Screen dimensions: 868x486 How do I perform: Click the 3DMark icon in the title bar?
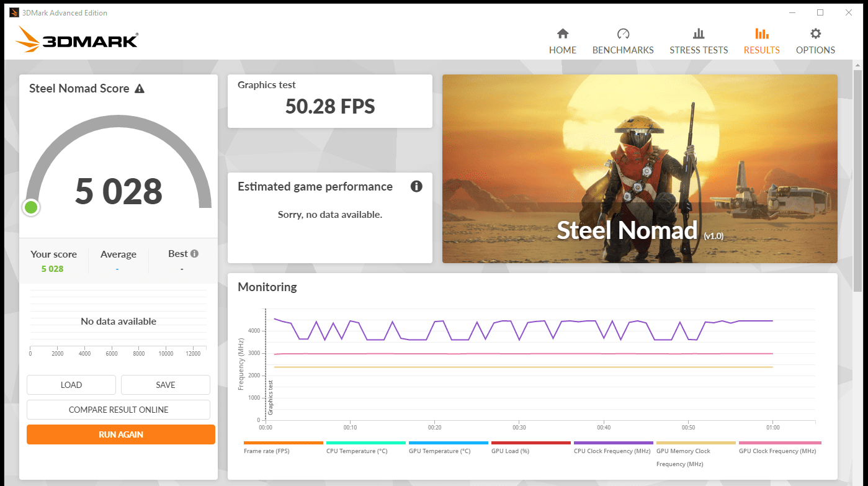(x=14, y=12)
